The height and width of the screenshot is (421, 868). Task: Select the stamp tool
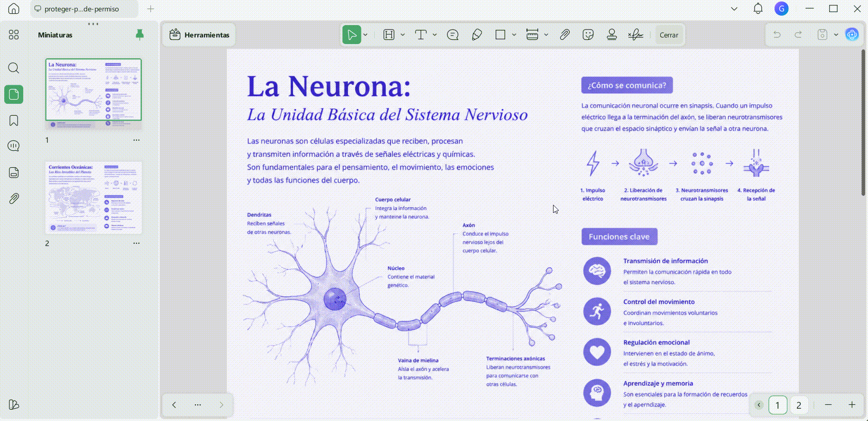[x=612, y=35]
